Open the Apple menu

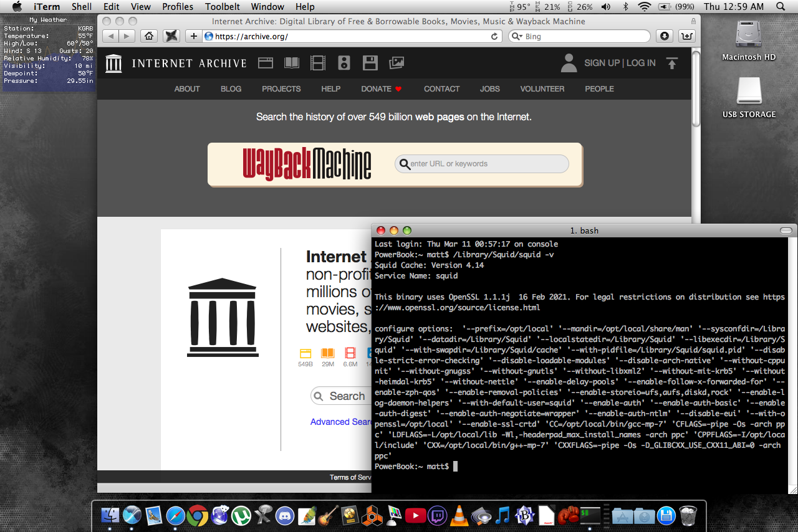click(x=17, y=7)
